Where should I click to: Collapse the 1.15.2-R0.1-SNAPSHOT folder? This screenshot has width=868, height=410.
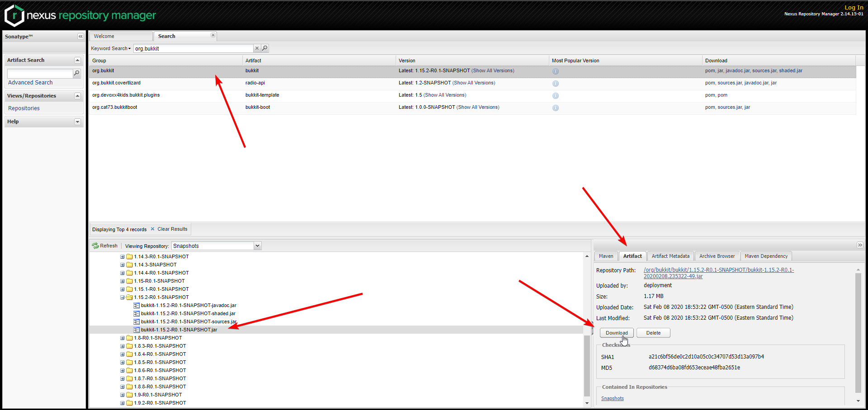123,298
